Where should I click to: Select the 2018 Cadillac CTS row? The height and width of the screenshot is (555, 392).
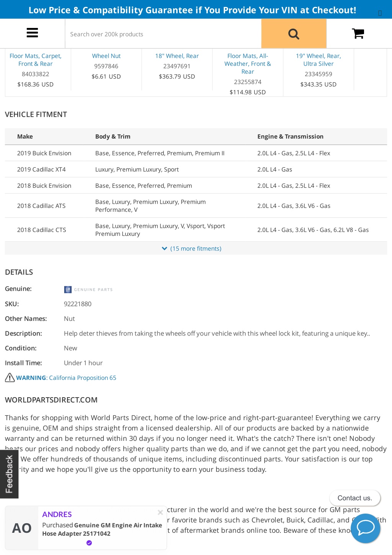(196, 230)
